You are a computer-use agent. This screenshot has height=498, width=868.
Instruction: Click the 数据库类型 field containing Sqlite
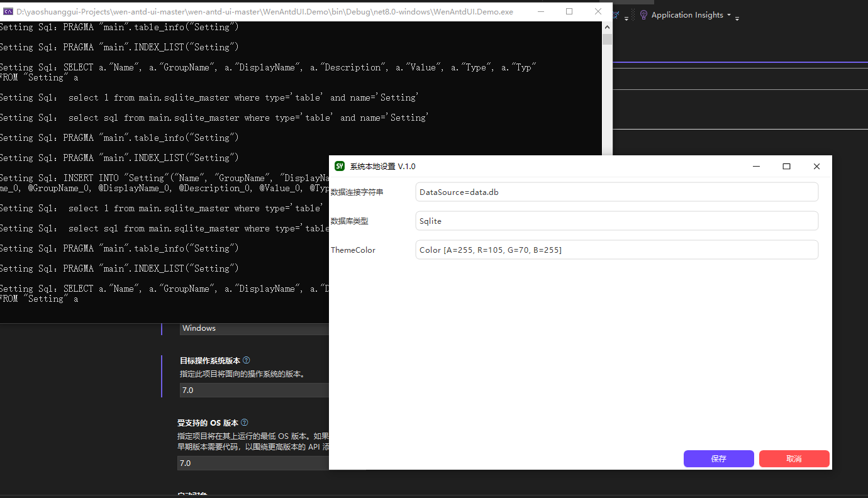(x=616, y=221)
